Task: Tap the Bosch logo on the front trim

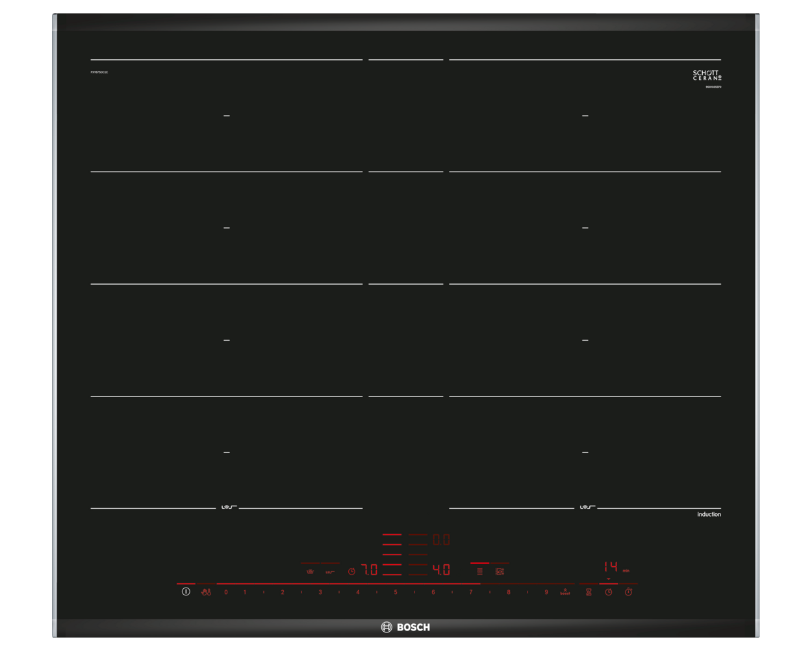Action: click(x=405, y=627)
